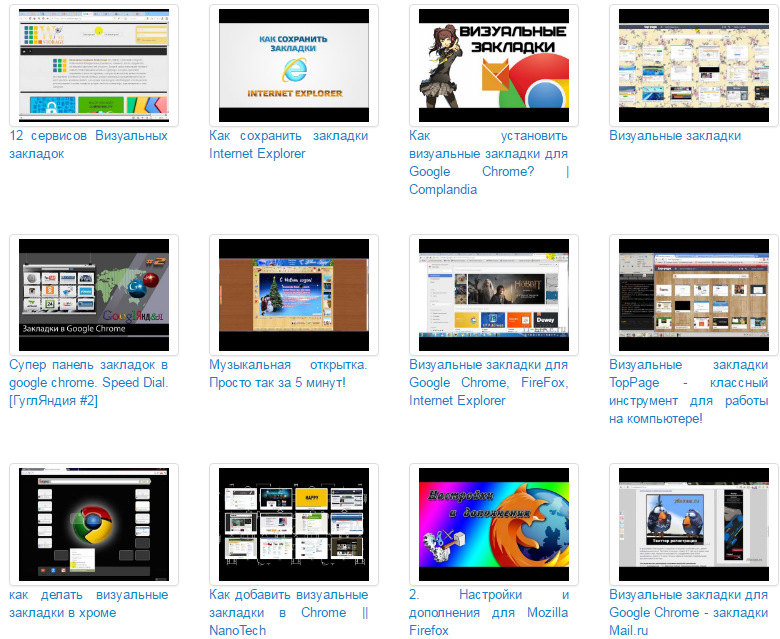The image size is (780, 639).
Task: Open the Complandia visual bookmarks Chrome thumbnail
Action: coord(493,65)
